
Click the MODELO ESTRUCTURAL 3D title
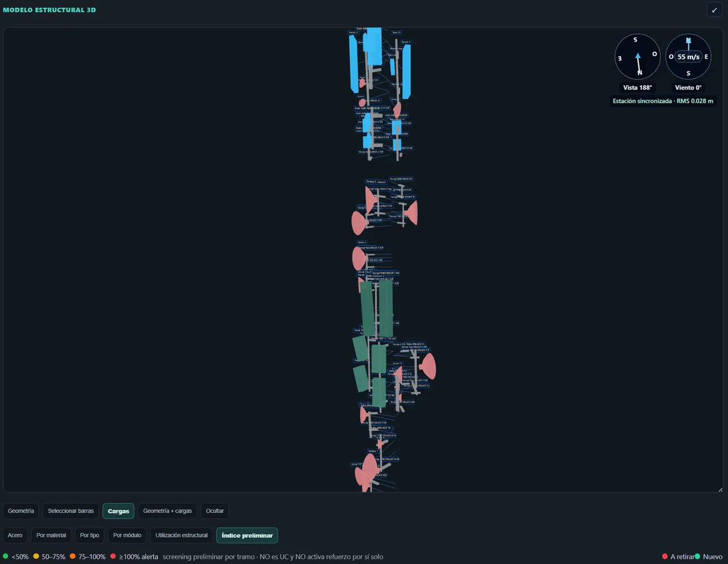(49, 10)
